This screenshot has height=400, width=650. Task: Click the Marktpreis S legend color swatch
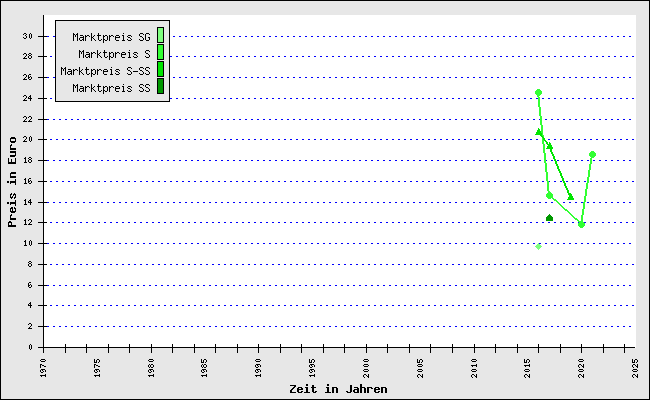point(160,52)
